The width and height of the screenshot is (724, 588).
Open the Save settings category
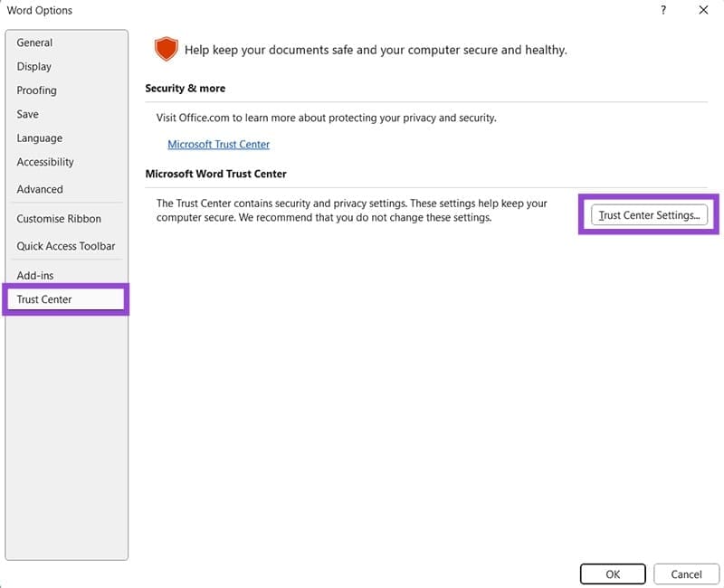click(x=28, y=114)
